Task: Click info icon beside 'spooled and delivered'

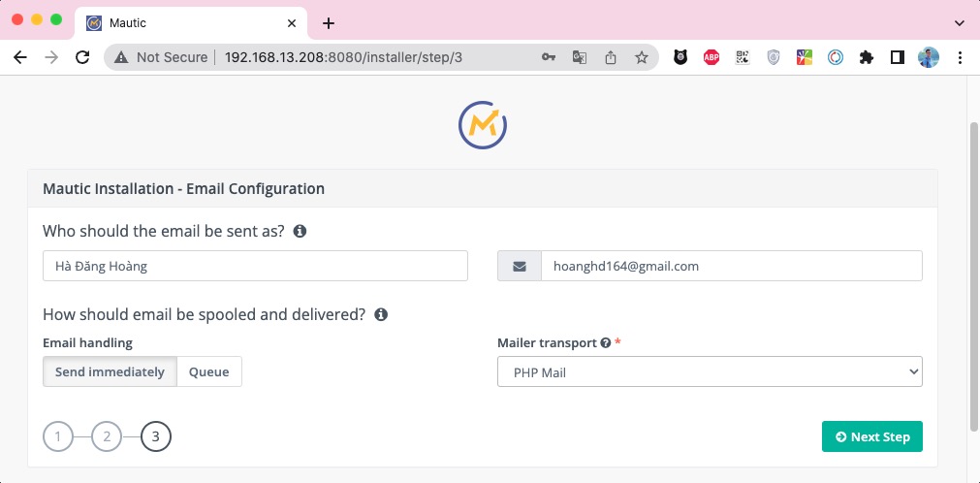Action: pos(381,314)
